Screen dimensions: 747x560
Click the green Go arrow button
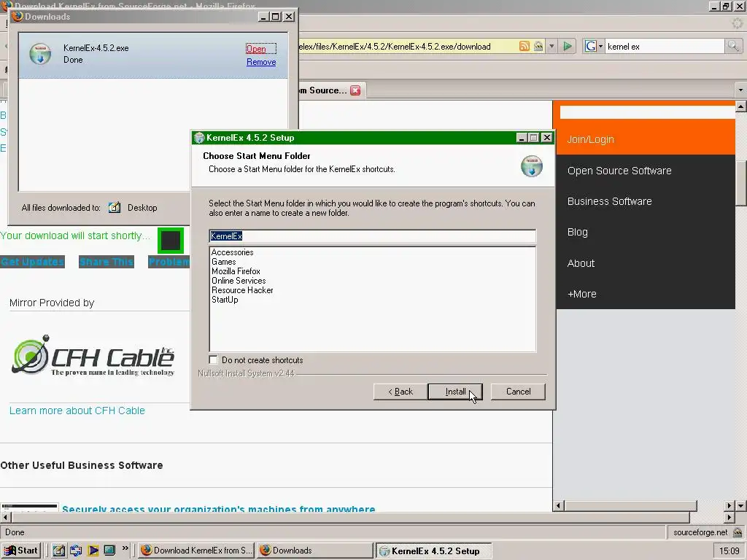pos(568,46)
